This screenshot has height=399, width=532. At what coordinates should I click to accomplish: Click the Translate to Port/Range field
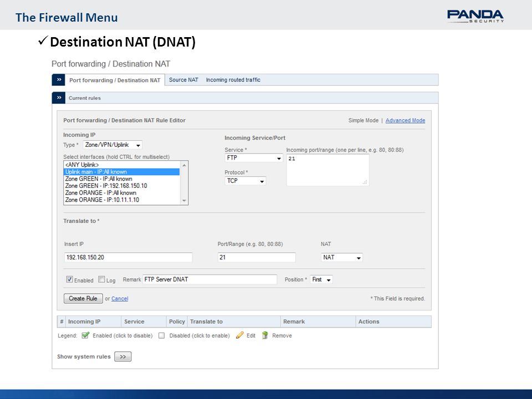click(257, 257)
